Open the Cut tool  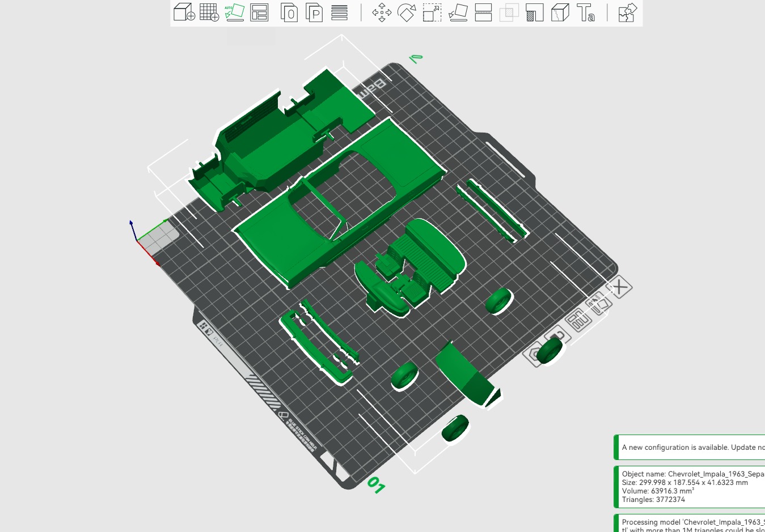tap(483, 12)
